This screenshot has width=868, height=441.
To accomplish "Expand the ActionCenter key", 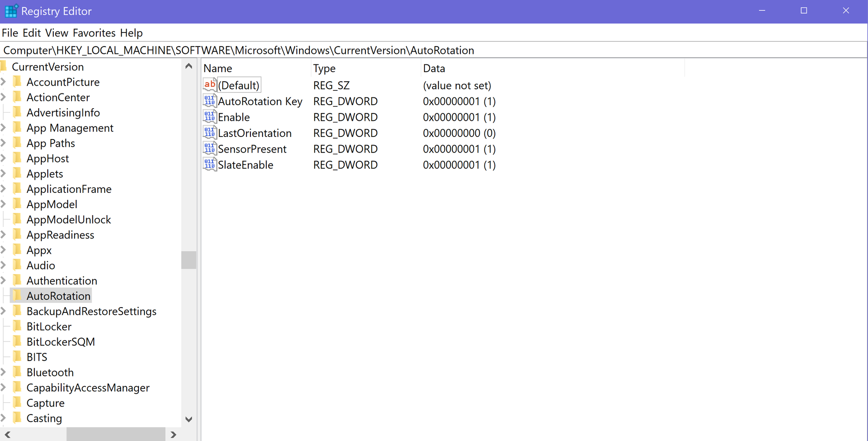I will [x=3, y=97].
